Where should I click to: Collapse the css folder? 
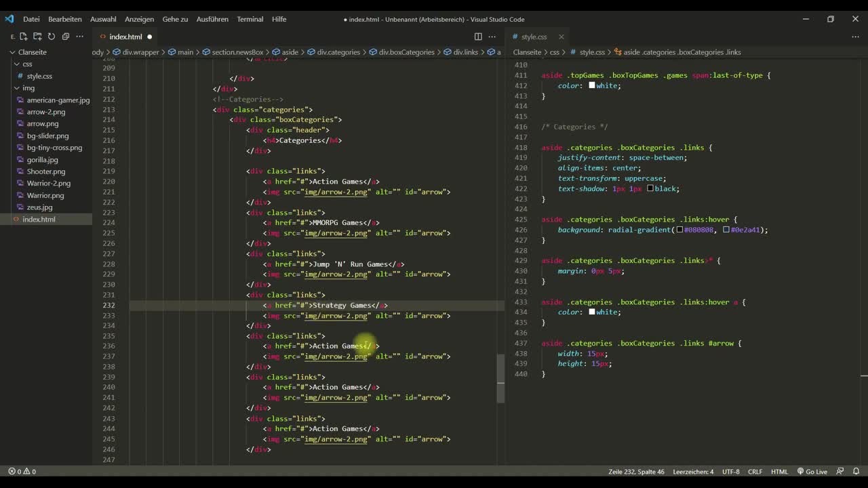point(27,64)
